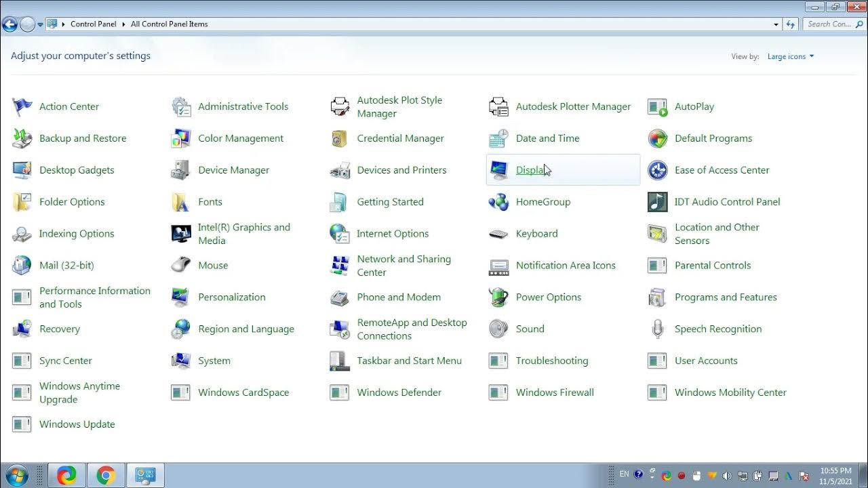Open Performance Information and Tools link
Image resolution: width=868 pixels, height=488 pixels.
[x=95, y=298]
